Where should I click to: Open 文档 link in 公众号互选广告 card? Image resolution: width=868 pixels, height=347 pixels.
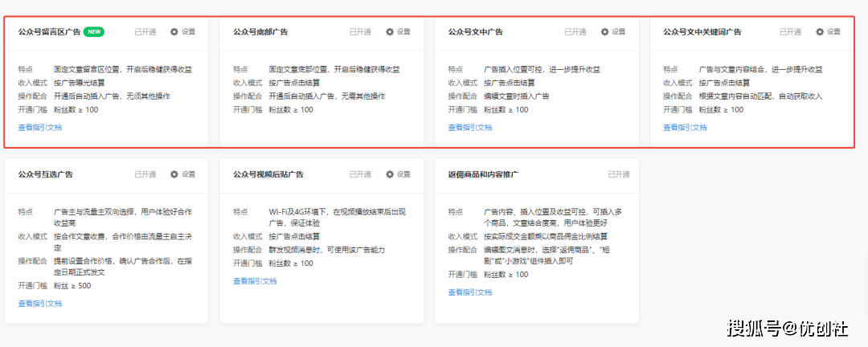[55, 303]
